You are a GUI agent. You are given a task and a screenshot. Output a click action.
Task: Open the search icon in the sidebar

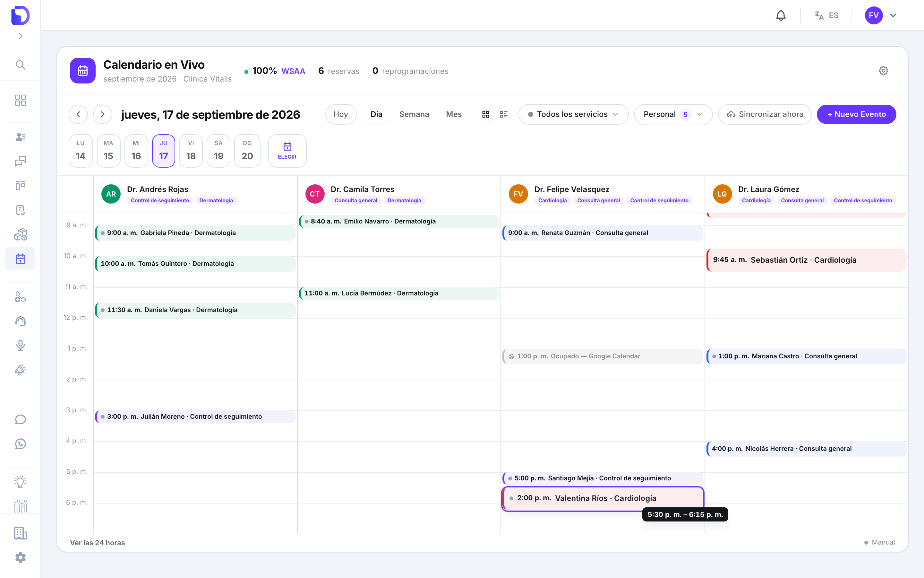coord(20,65)
